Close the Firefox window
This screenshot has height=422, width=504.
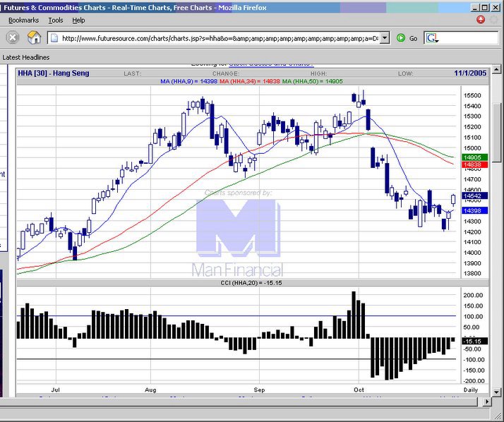(496, 7)
